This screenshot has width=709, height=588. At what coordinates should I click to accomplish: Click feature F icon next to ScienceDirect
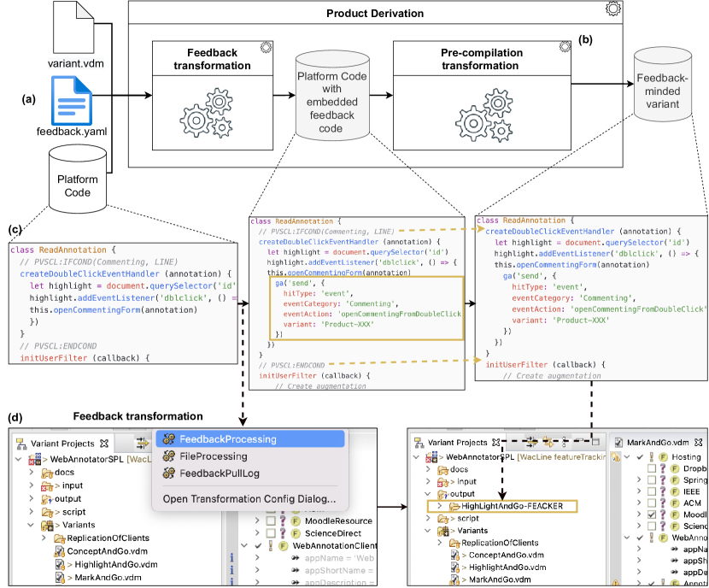tap(296, 533)
